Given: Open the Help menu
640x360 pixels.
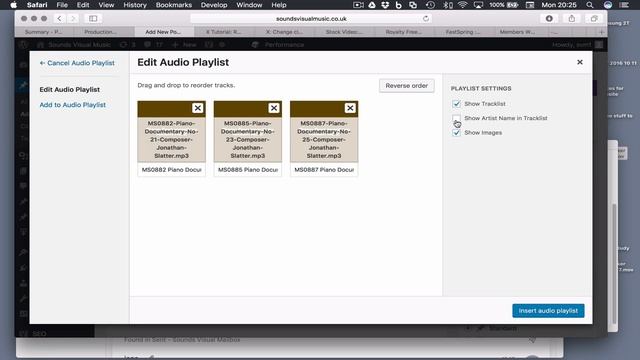Looking at the screenshot, I should (x=279, y=5).
